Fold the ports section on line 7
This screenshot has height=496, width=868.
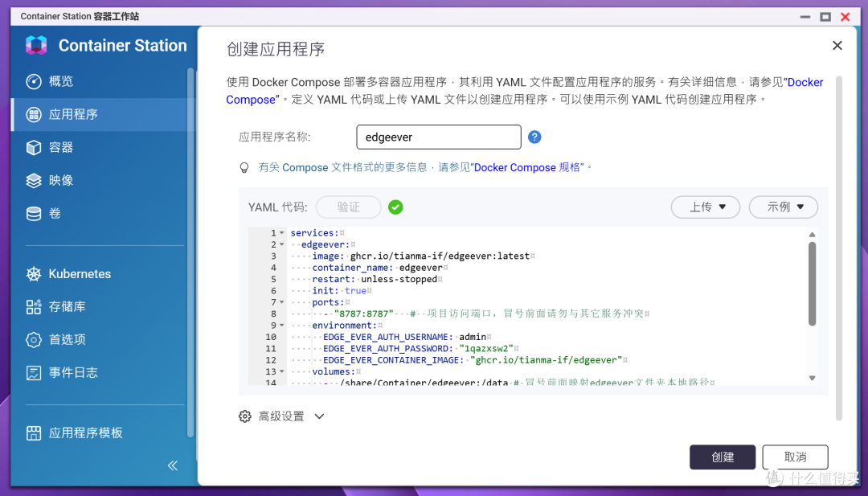click(x=282, y=302)
